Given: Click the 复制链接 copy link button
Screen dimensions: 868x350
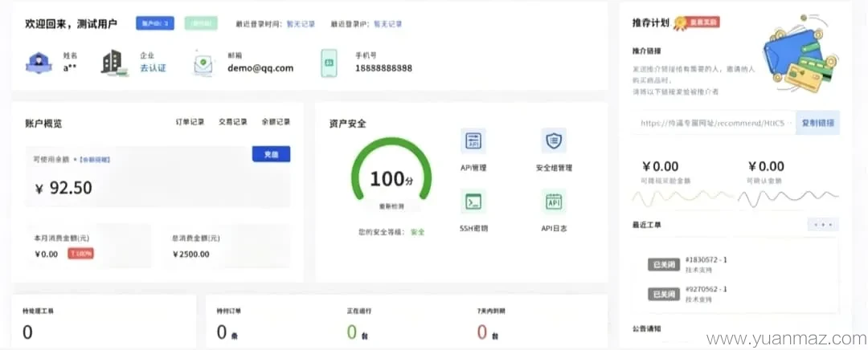Looking at the screenshot, I should 817,123.
